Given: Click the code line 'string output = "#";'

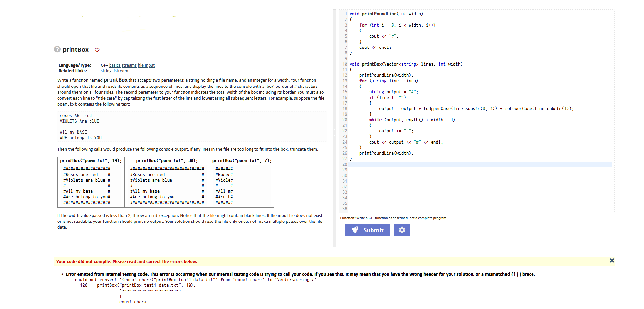Looking at the screenshot, I should tap(394, 92).
